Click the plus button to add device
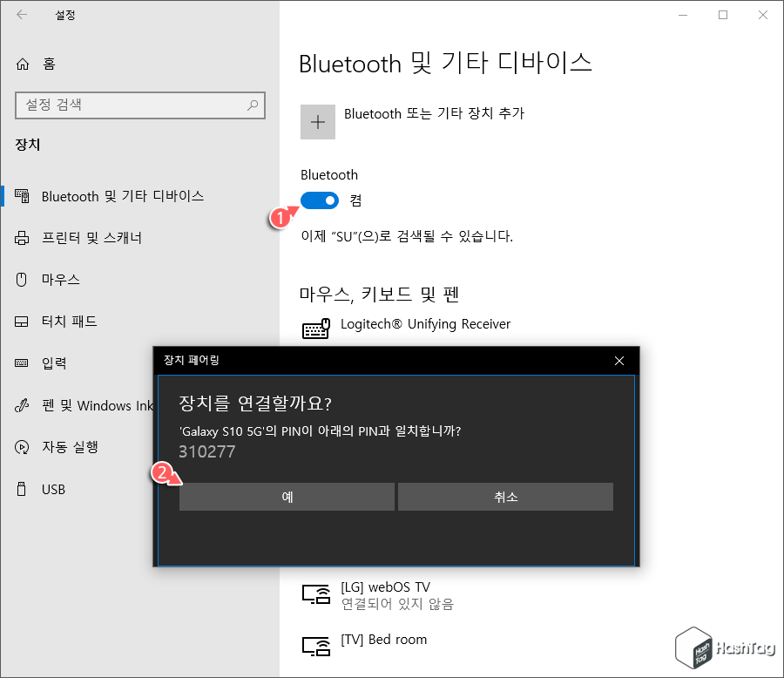The image size is (784, 678). pos(318,122)
